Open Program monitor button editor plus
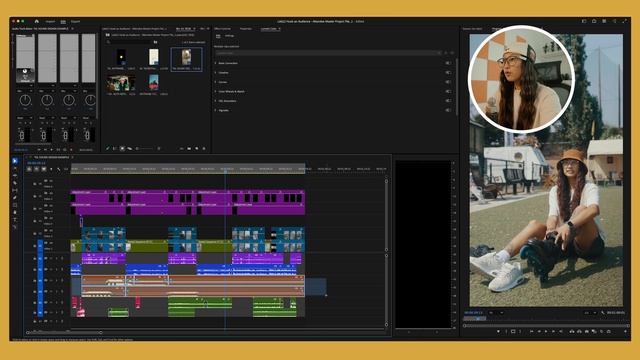640x360 pixels. pyautogui.click(x=625, y=331)
